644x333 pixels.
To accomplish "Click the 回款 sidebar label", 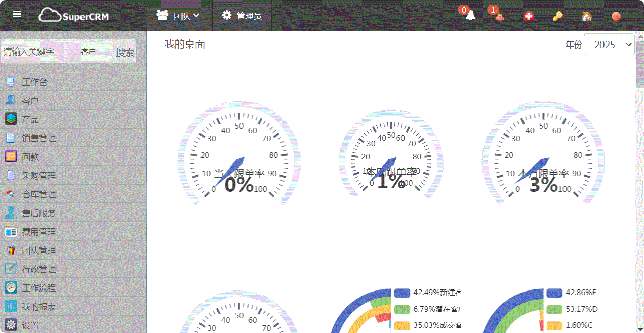I will 30,157.
